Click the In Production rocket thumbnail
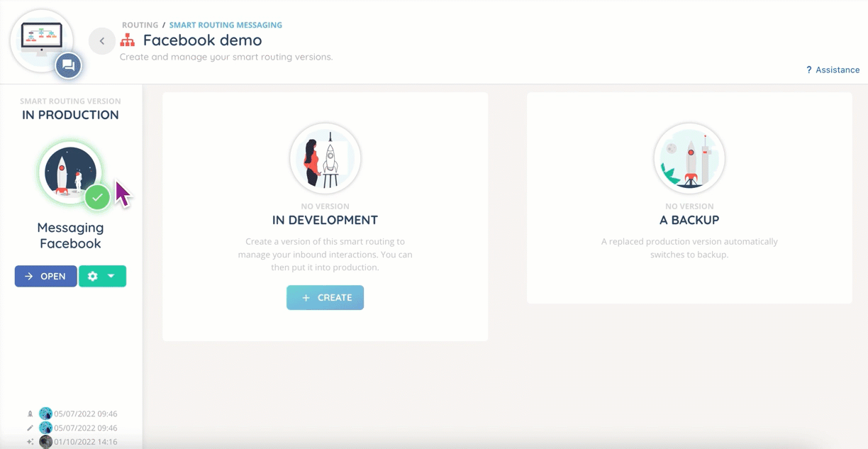 pos(69,172)
